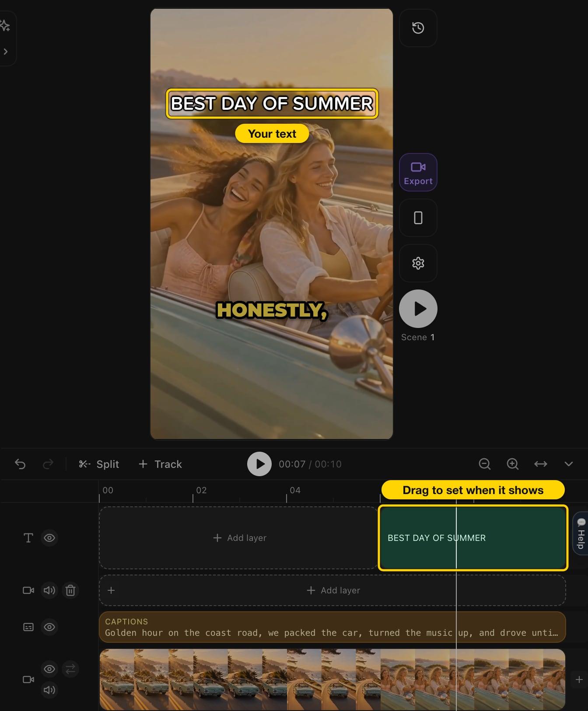Open the settings gear icon
This screenshot has width=588, height=711.
tap(418, 263)
